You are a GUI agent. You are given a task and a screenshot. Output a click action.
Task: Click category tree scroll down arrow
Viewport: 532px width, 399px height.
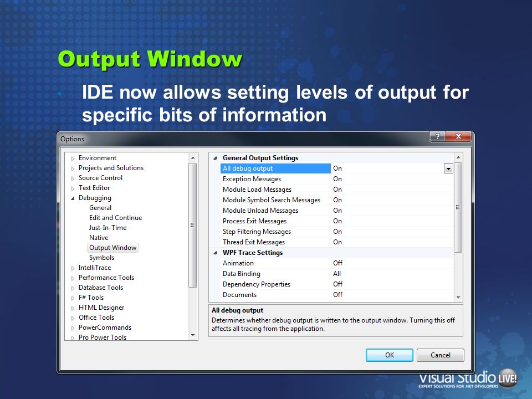click(193, 335)
